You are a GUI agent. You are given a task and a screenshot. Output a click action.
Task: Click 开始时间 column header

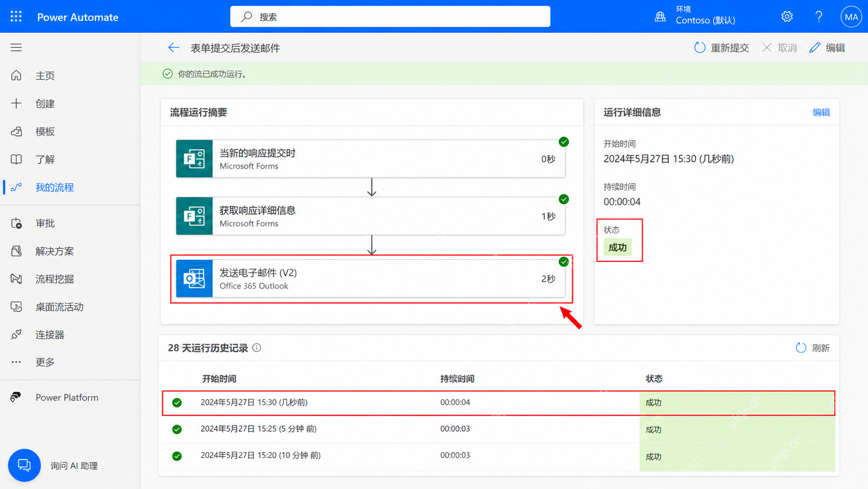[219, 378]
